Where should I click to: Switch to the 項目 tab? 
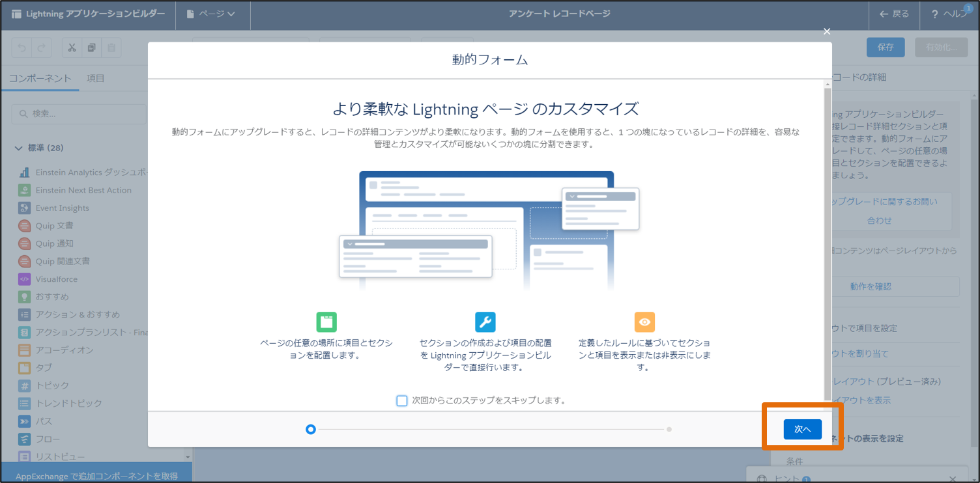pyautogui.click(x=96, y=78)
